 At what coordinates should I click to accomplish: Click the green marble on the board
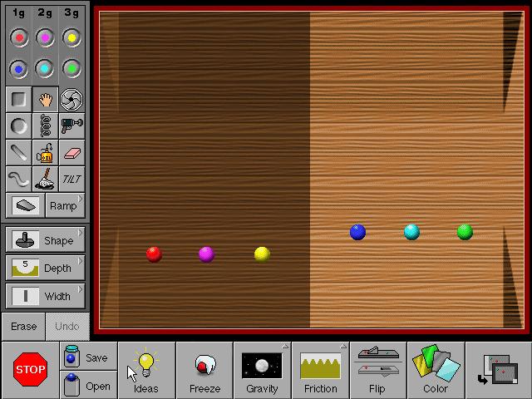click(465, 232)
